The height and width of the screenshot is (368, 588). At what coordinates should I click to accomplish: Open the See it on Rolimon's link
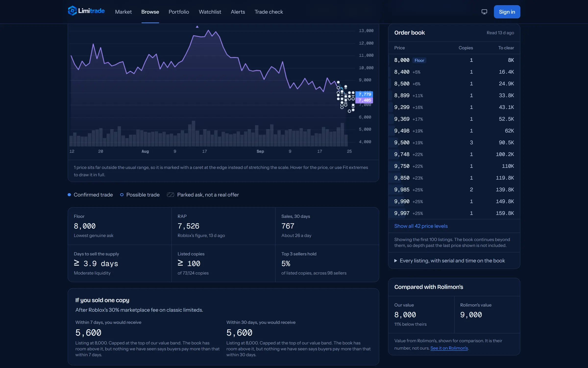point(449,348)
